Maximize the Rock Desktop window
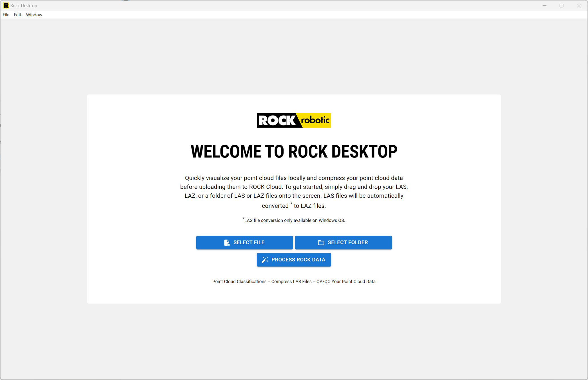This screenshot has height=380, width=588. 561,5
